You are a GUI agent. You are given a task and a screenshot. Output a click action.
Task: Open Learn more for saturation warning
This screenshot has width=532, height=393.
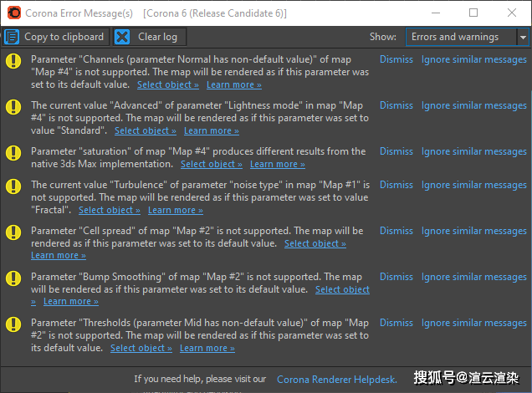click(x=278, y=165)
